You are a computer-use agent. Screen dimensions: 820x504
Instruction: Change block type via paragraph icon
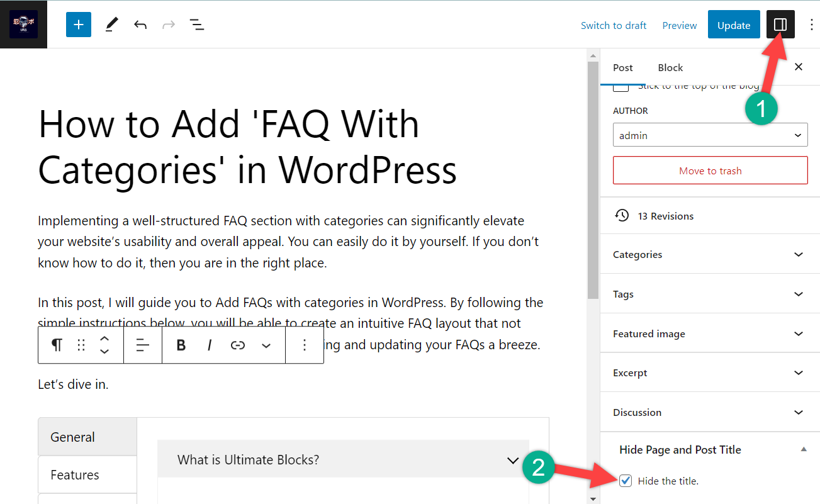pyautogui.click(x=57, y=345)
